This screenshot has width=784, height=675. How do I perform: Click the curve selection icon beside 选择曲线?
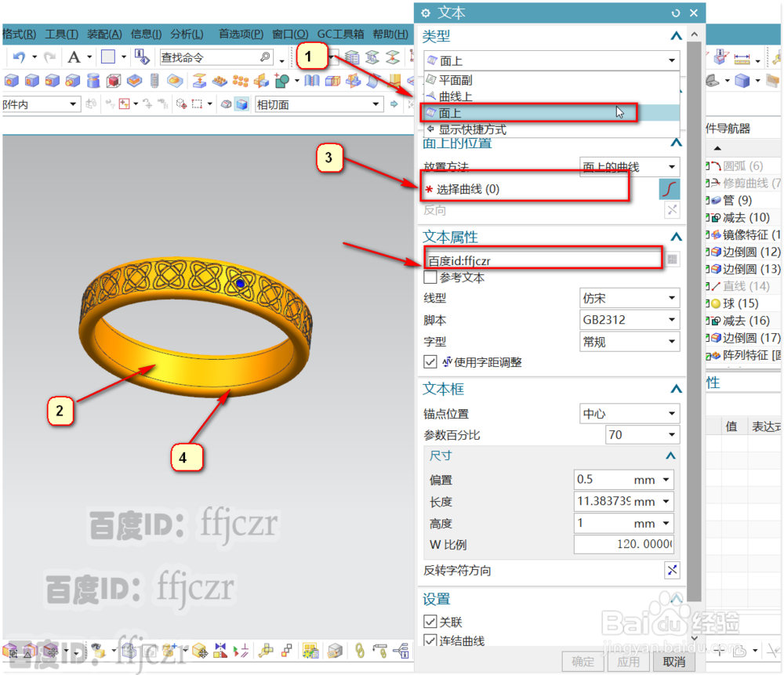click(x=671, y=189)
